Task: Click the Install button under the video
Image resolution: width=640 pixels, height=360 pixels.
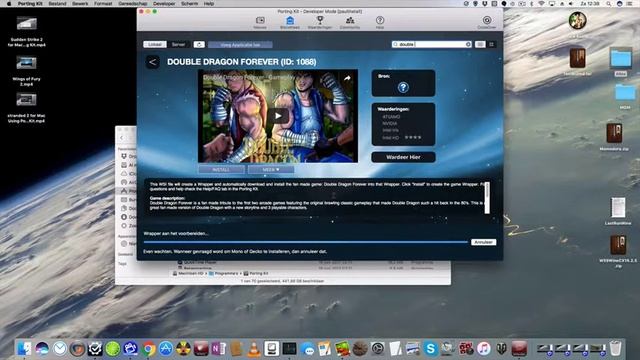Action: 222,169
